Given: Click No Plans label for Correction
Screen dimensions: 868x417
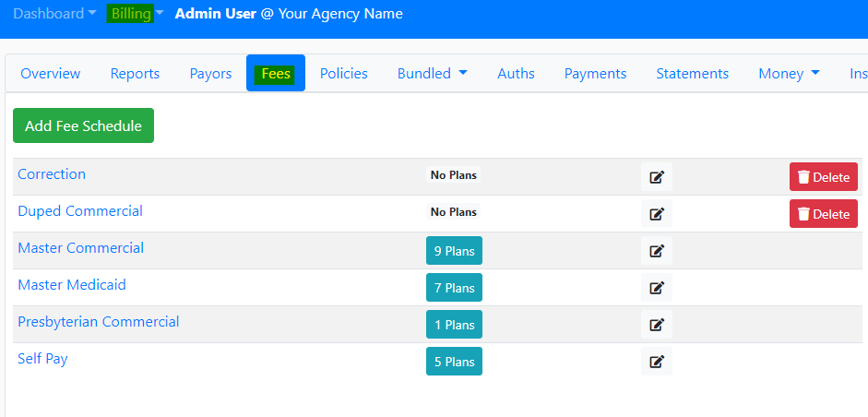Looking at the screenshot, I should tap(454, 175).
